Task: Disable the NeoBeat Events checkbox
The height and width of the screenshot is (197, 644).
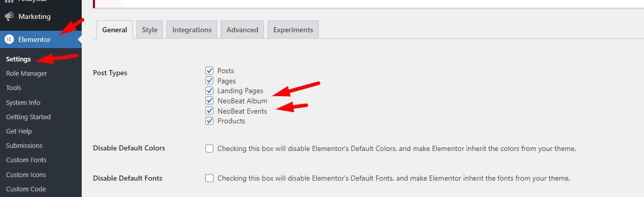Action: 209,111
